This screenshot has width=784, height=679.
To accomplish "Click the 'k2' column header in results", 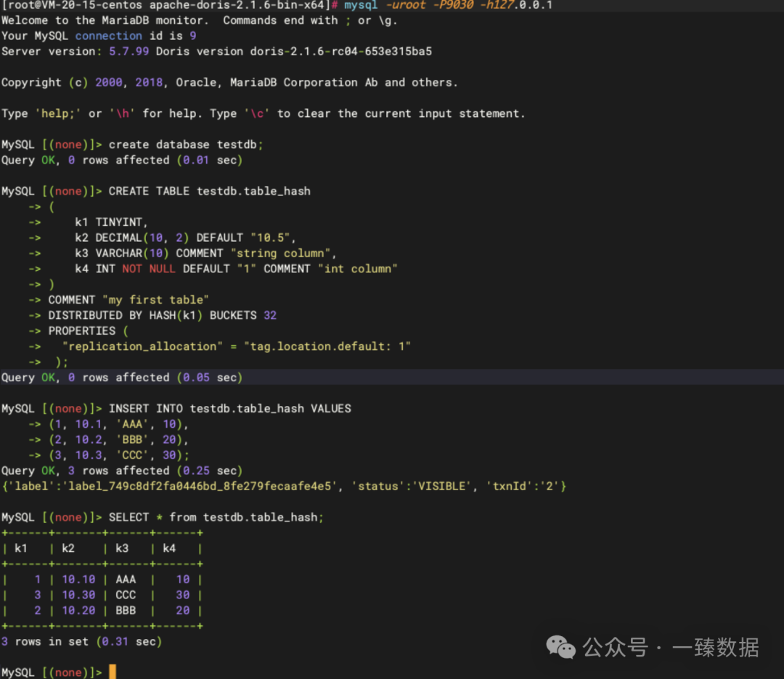I will [68, 548].
